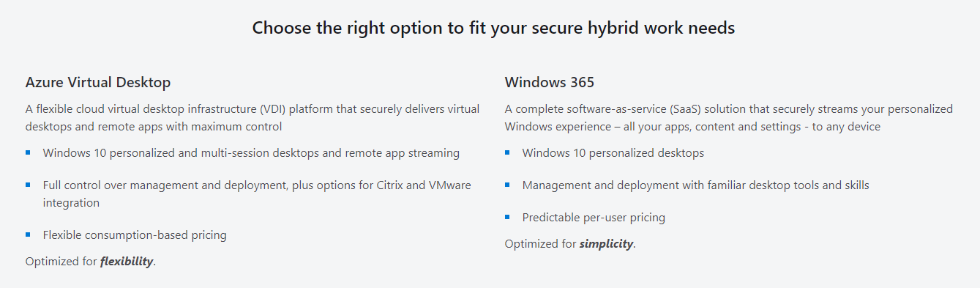Click the bullet beside familiar desktop tools item
This screenshot has height=288, width=980.
click(507, 185)
